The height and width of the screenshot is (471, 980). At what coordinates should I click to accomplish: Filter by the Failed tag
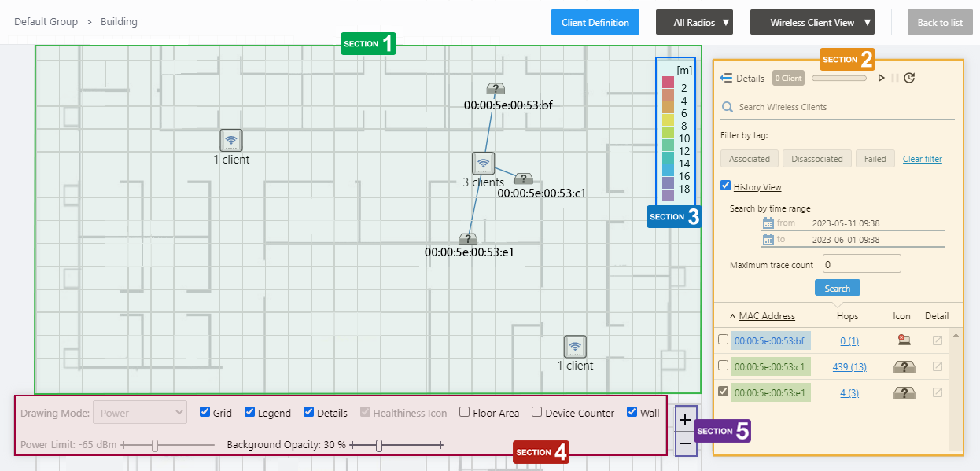[x=875, y=159]
